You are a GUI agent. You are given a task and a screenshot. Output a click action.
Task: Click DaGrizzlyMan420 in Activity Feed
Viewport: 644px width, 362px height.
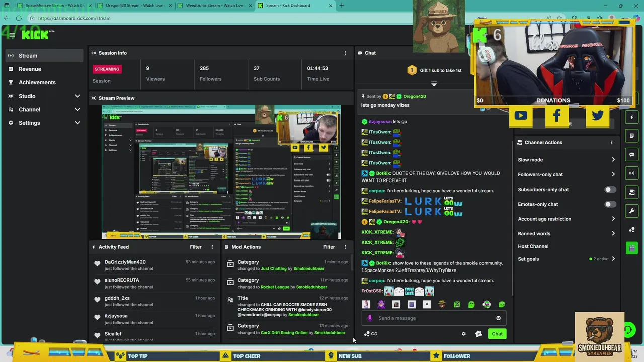125,262
